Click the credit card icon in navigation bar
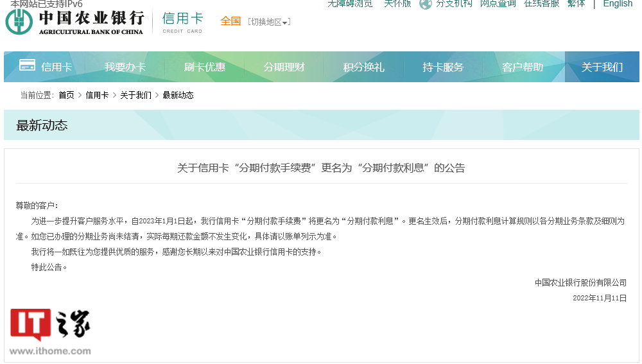The width and height of the screenshot is (642, 364). pyautogui.click(x=27, y=65)
